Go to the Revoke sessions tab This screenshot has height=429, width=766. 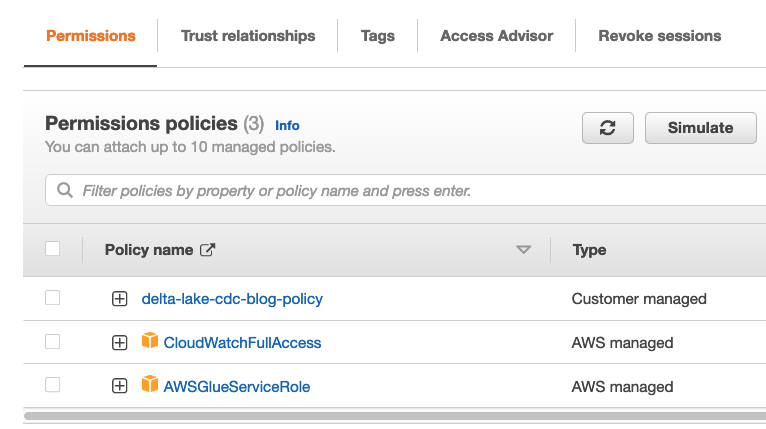[659, 36]
